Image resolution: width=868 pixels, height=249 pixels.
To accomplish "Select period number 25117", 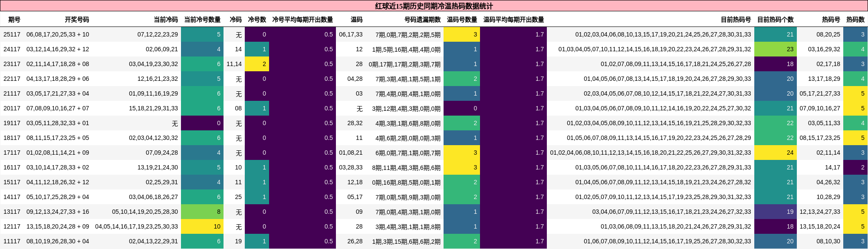I will (12, 34).
